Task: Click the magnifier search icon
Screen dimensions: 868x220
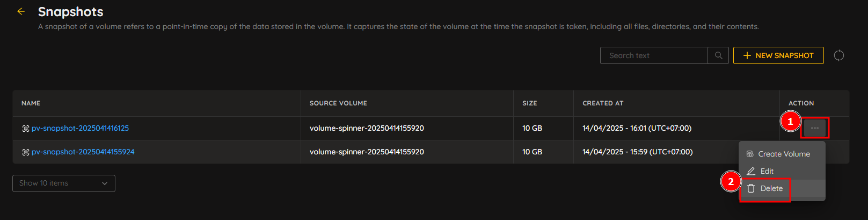Action: point(718,55)
